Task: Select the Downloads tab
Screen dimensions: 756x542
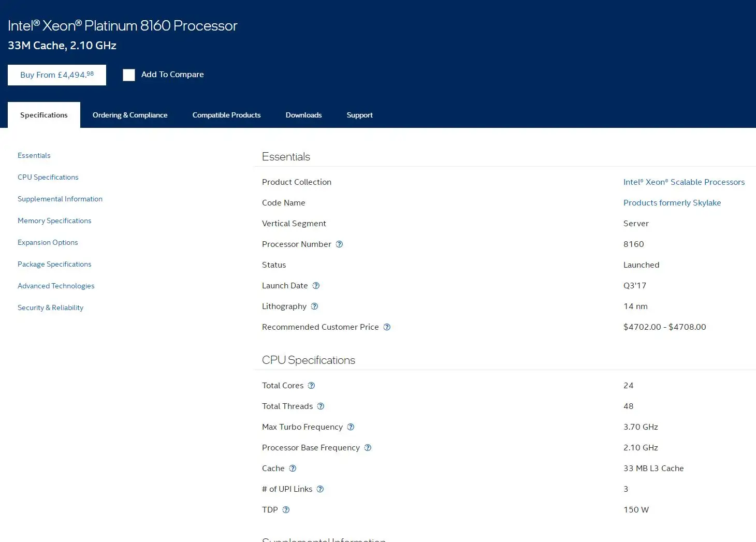Action: pos(303,115)
